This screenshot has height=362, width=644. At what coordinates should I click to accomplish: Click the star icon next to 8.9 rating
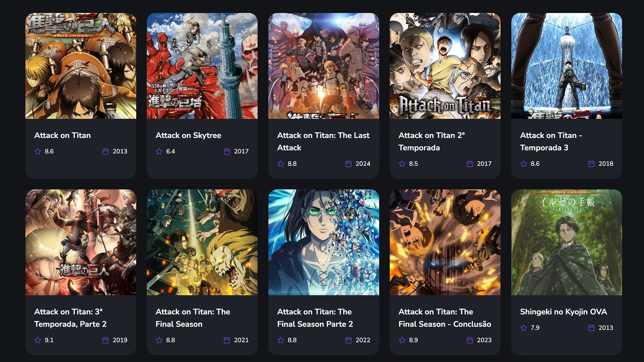click(x=402, y=340)
